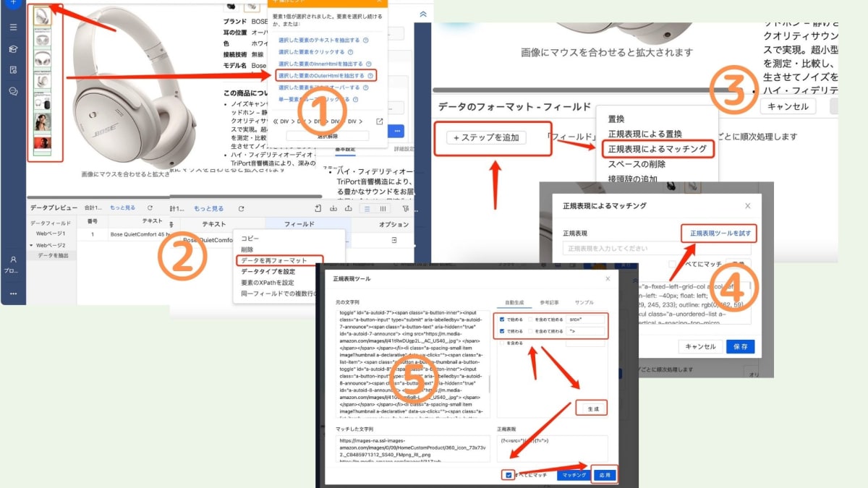This screenshot has width=868, height=488.
Task: Click the マッチング button
Action: tap(574, 475)
